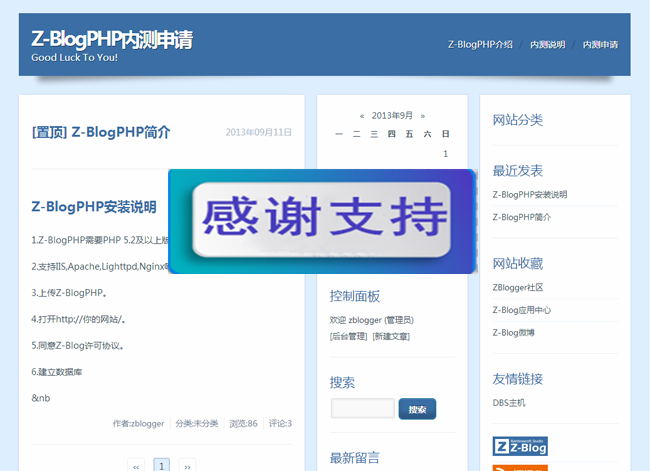Click the 搜索 search button

(417, 409)
